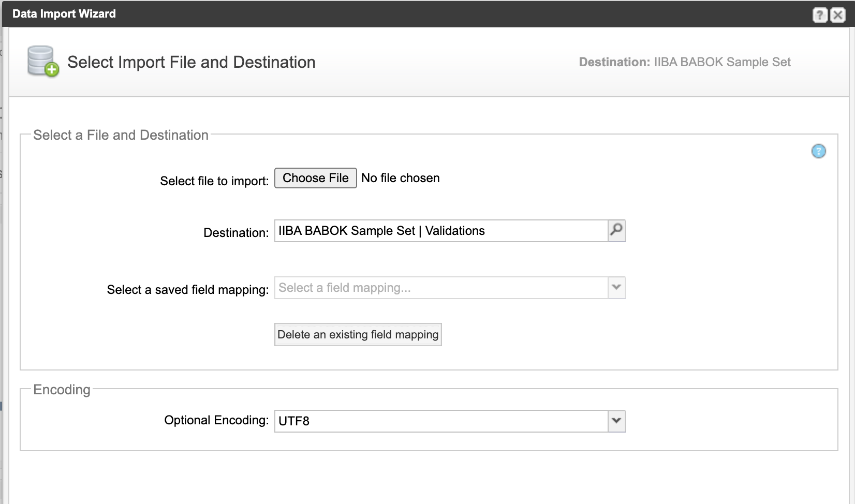Click the 'Optional Encoding:' label
The height and width of the screenshot is (504, 855).
point(216,420)
